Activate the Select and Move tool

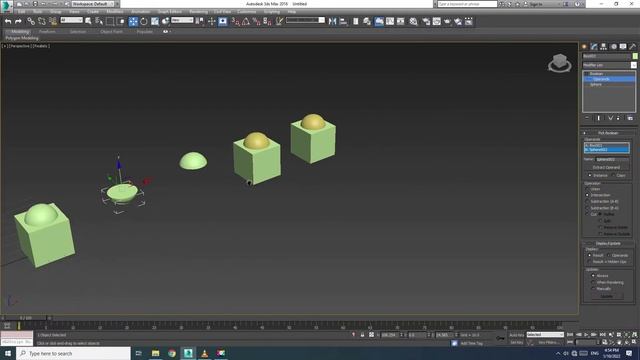coord(133,22)
